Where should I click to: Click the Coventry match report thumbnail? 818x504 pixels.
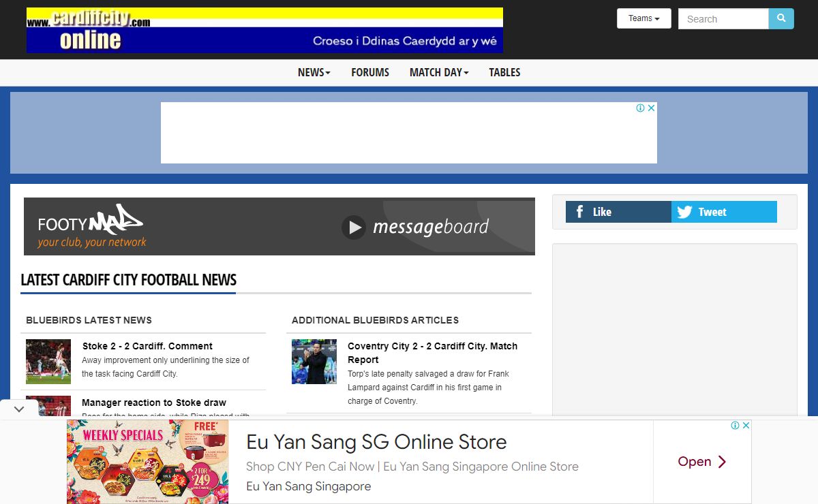coord(314,362)
